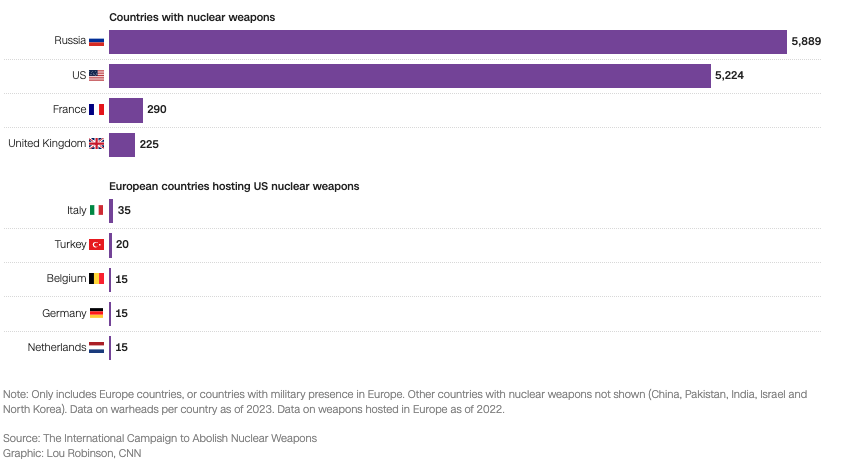The width and height of the screenshot is (858, 473).
Task: Select the purple Russia bar
Action: 447,41
